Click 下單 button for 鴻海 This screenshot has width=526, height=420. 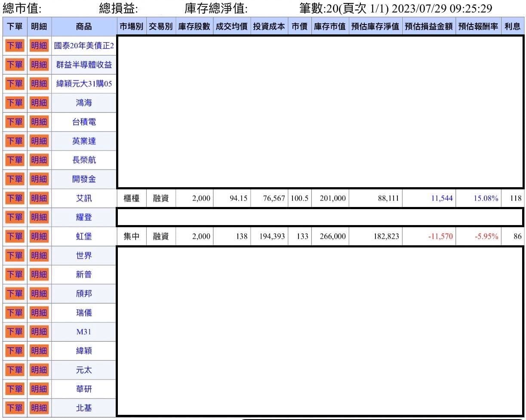(14, 102)
